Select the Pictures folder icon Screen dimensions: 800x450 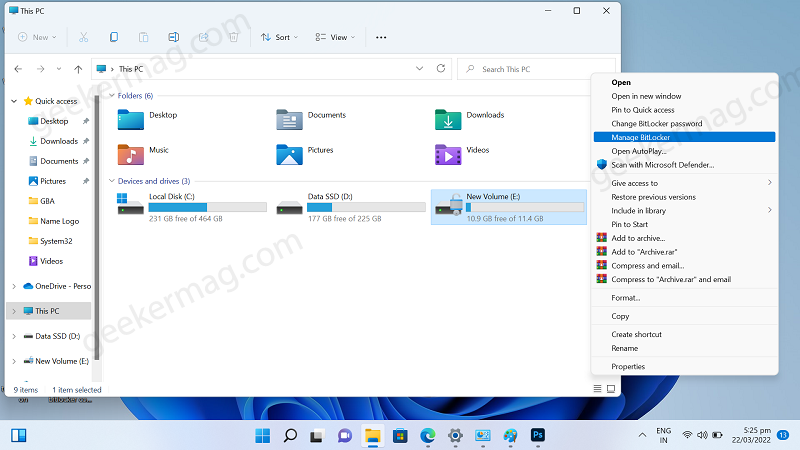289,155
